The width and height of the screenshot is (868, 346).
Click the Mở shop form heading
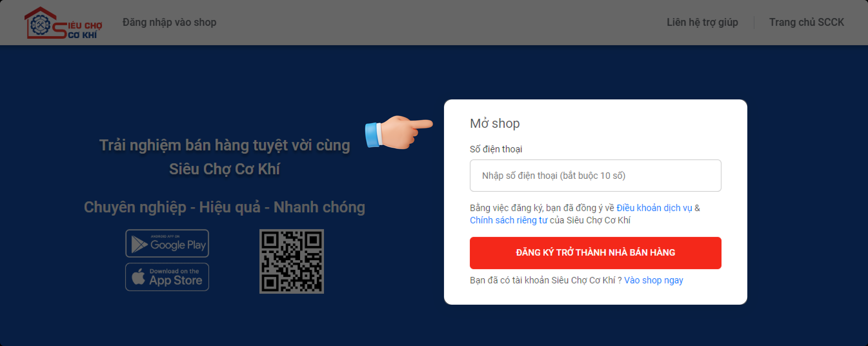495,123
